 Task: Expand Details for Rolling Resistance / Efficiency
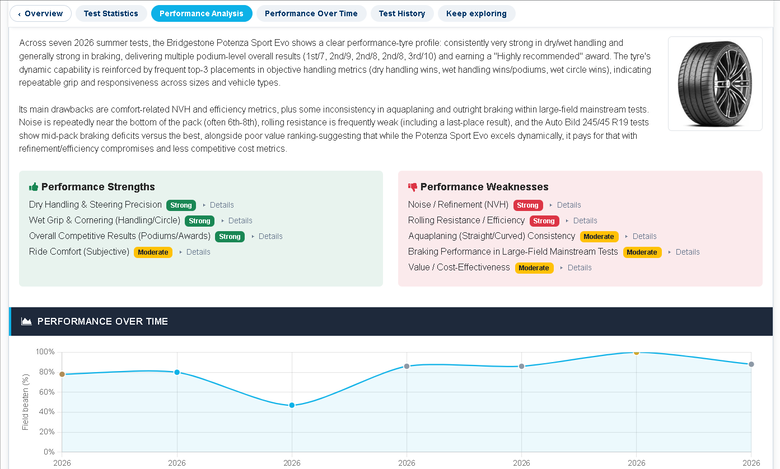(x=585, y=220)
